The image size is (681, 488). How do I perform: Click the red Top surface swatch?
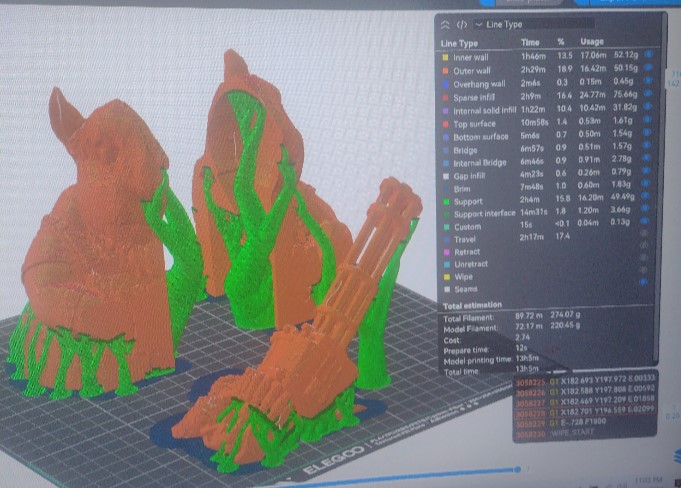click(x=445, y=124)
